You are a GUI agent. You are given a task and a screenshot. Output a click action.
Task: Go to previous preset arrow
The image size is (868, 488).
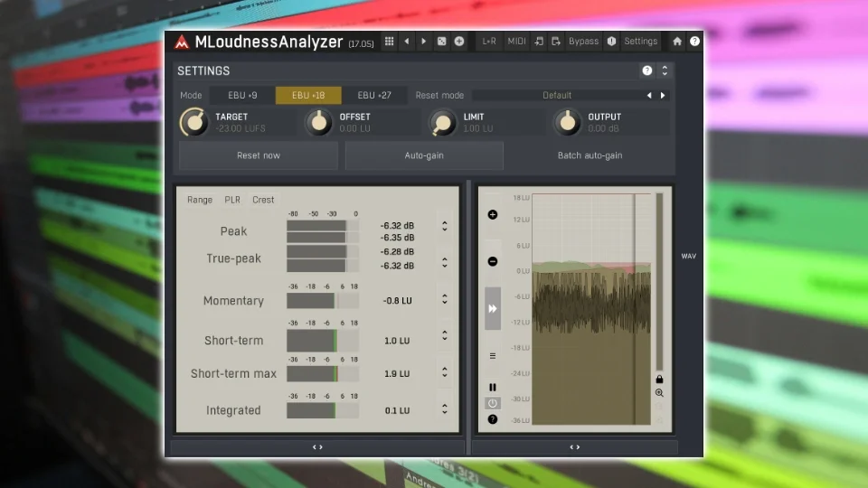[407, 41]
